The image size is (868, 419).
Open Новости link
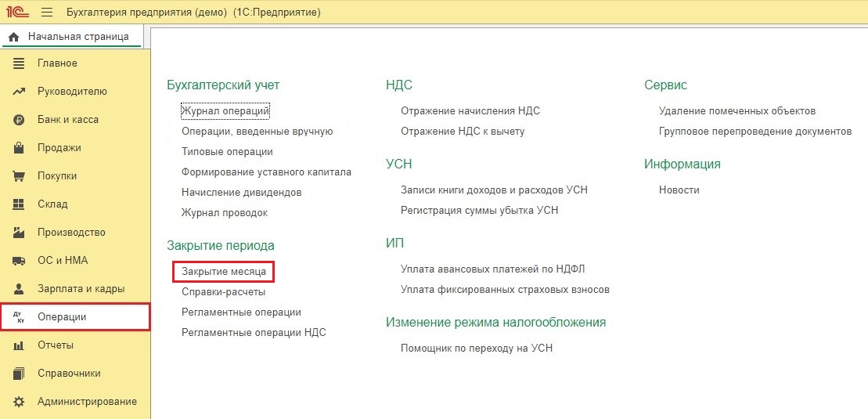pyautogui.click(x=679, y=190)
